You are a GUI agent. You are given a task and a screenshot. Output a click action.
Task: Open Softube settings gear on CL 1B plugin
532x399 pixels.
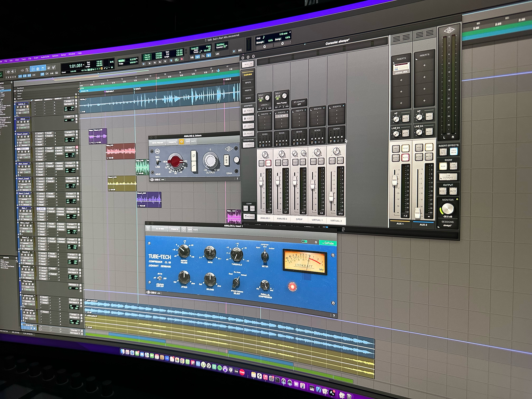[x=316, y=242]
